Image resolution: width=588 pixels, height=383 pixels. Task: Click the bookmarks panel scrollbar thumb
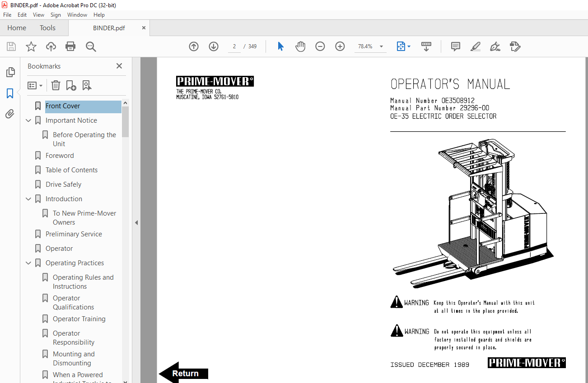[126, 122]
